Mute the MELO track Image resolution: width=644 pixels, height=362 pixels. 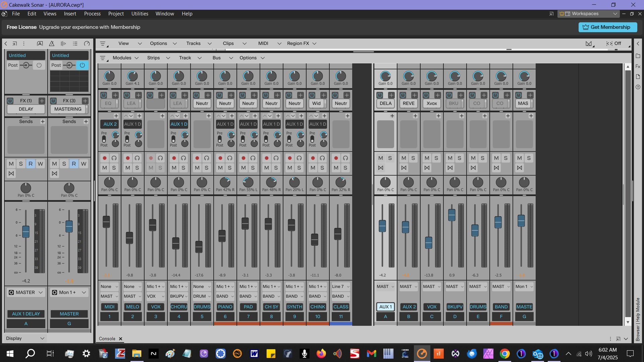128,168
